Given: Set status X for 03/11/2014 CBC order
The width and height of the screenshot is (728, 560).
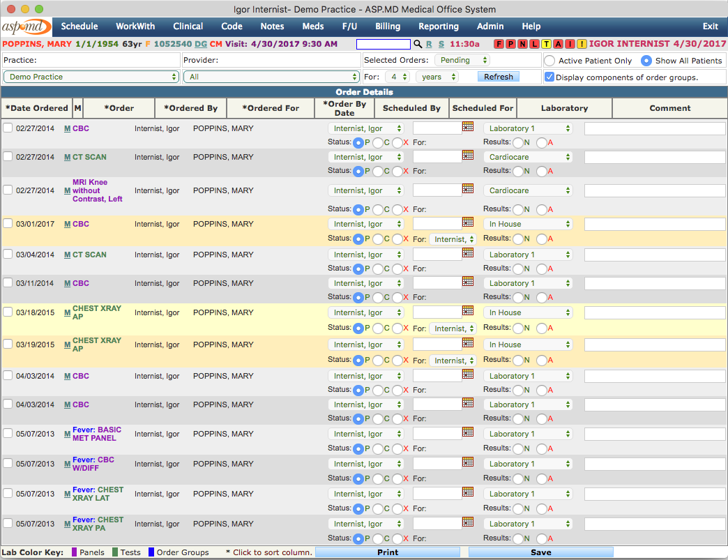Looking at the screenshot, I should pos(397,298).
